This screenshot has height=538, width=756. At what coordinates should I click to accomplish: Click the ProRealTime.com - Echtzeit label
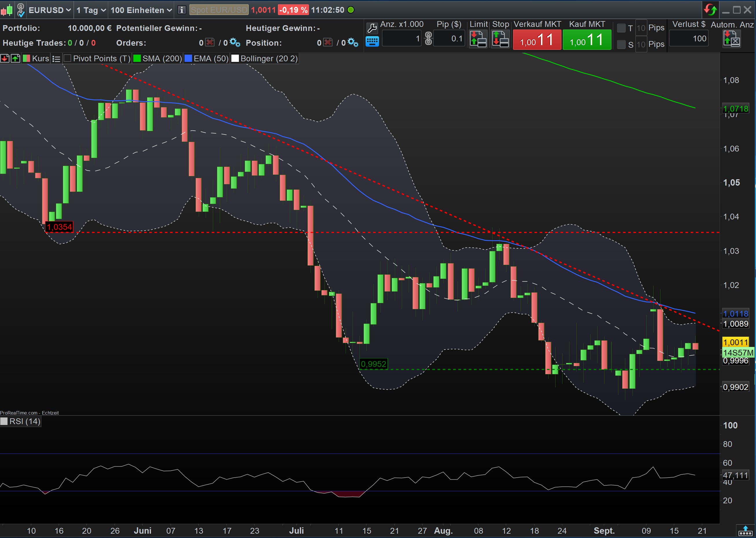(29, 413)
